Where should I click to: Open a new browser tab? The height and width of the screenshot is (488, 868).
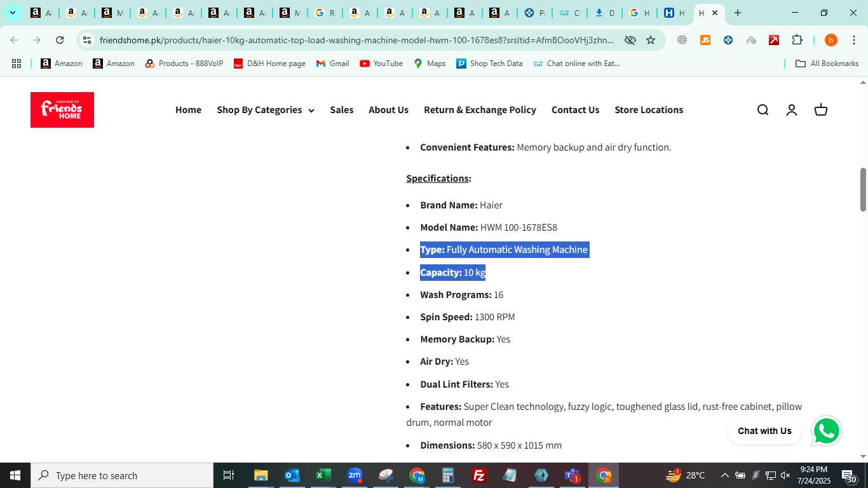[x=737, y=13]
